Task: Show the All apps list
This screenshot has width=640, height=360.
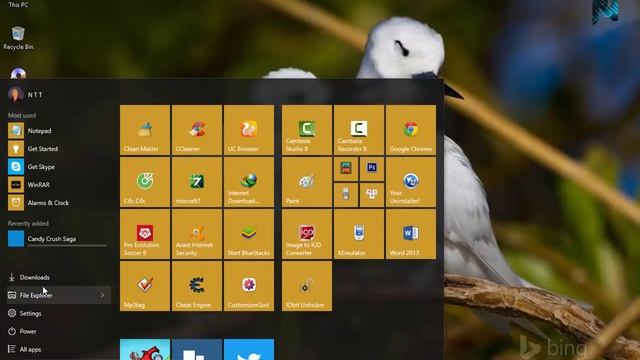Action: (58, 349)
